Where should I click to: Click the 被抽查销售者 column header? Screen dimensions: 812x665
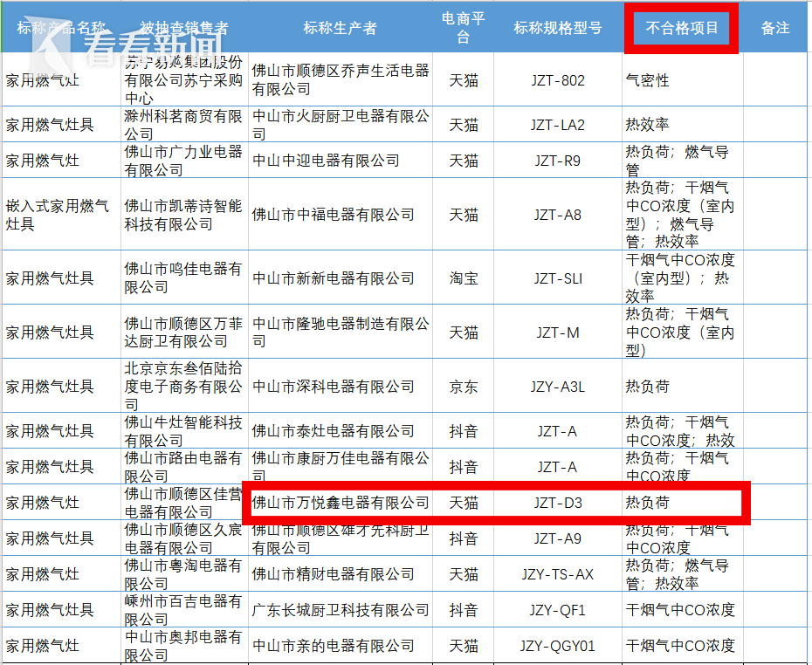184,28
